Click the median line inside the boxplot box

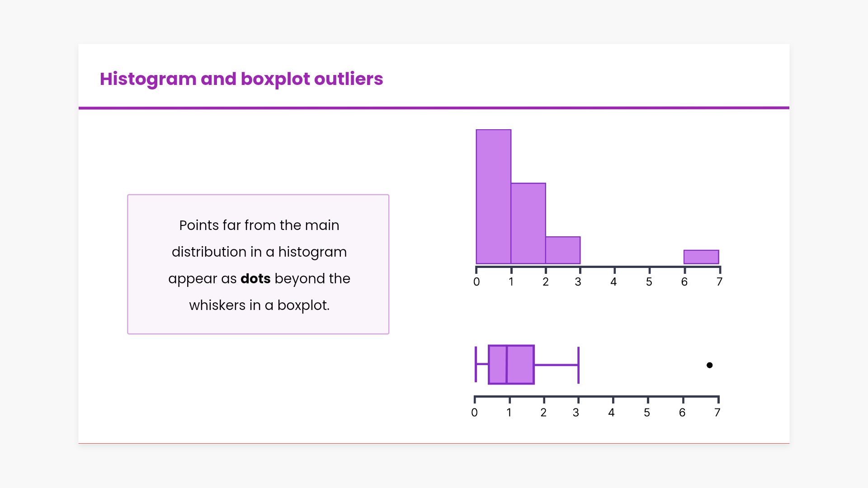pyautogui.click(x=507, y=365)
